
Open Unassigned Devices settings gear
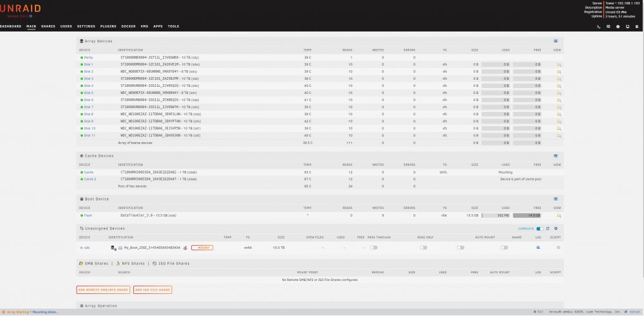pyautogui.click(x=556, y=228)
